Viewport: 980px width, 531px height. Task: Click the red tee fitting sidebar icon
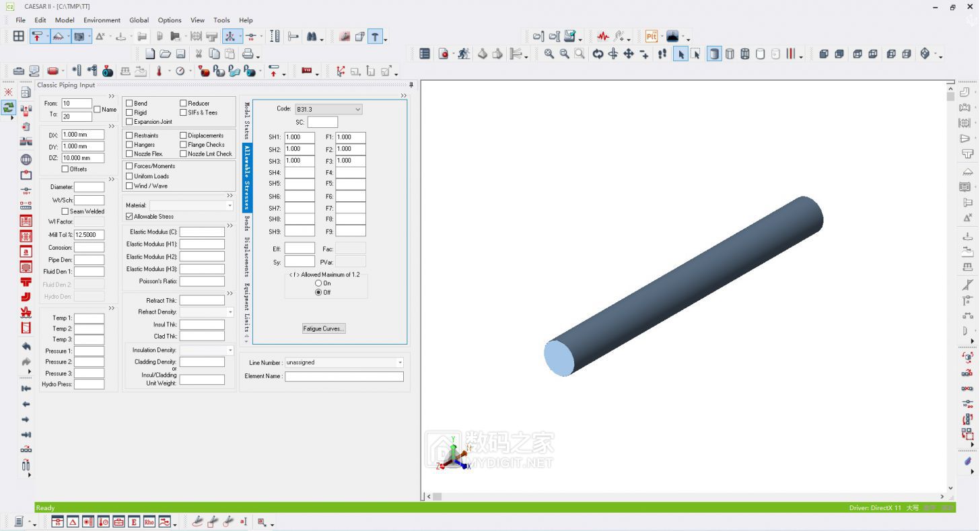tap(26, 282)
